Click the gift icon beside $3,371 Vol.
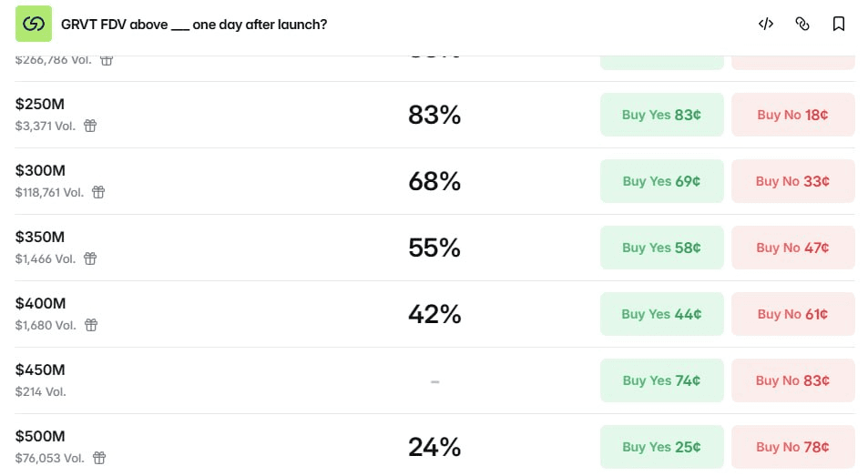 coord(90,126)
